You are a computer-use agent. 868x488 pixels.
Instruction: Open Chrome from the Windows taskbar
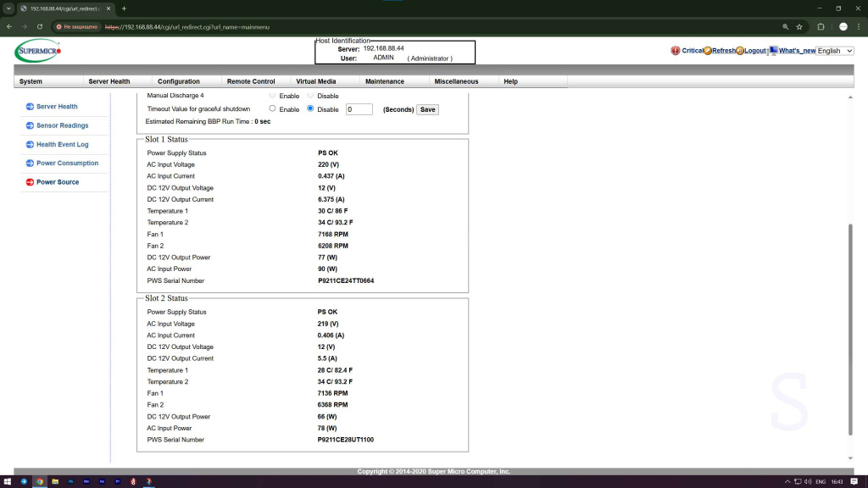click(x=39, y=481)
